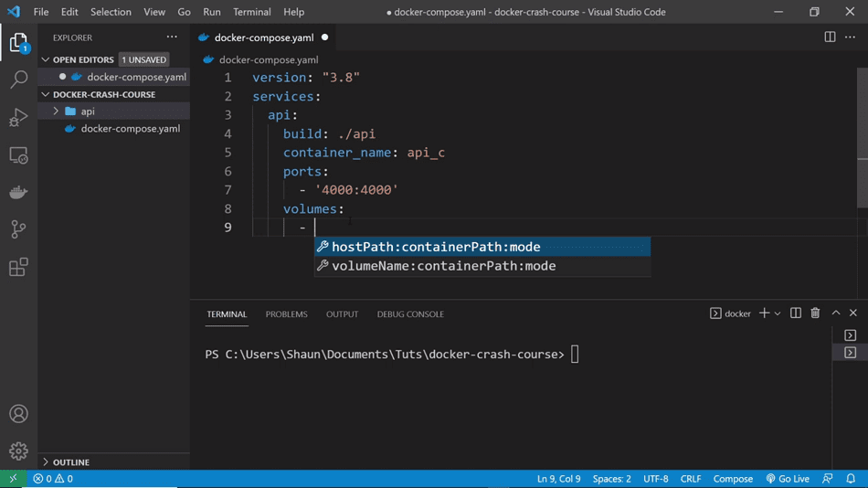Image resolution: width=868 pixels, height=488 pixels.
Task: Open the Selection menu
Action: coord(111,12)
